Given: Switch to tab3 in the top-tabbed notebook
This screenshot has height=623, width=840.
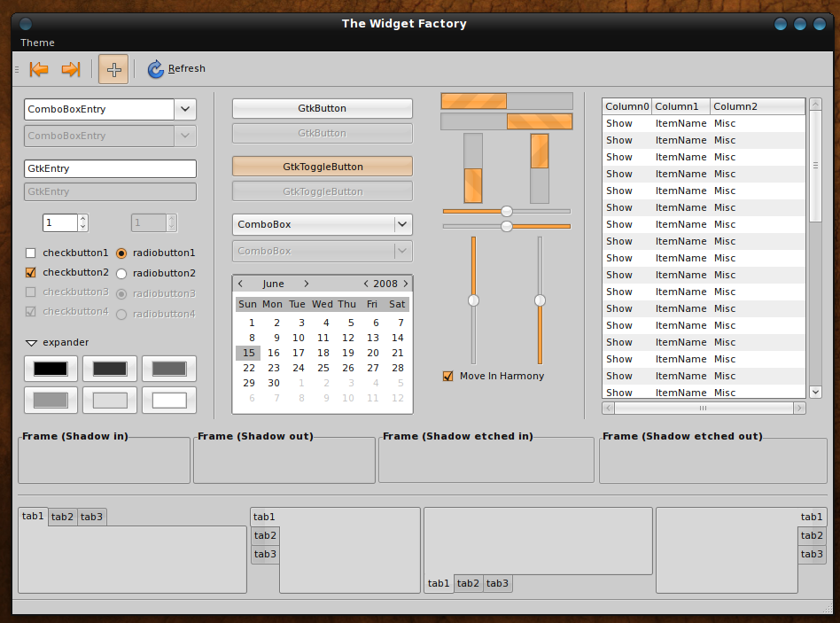Looking at the screenshot, I should click(91, 517).
